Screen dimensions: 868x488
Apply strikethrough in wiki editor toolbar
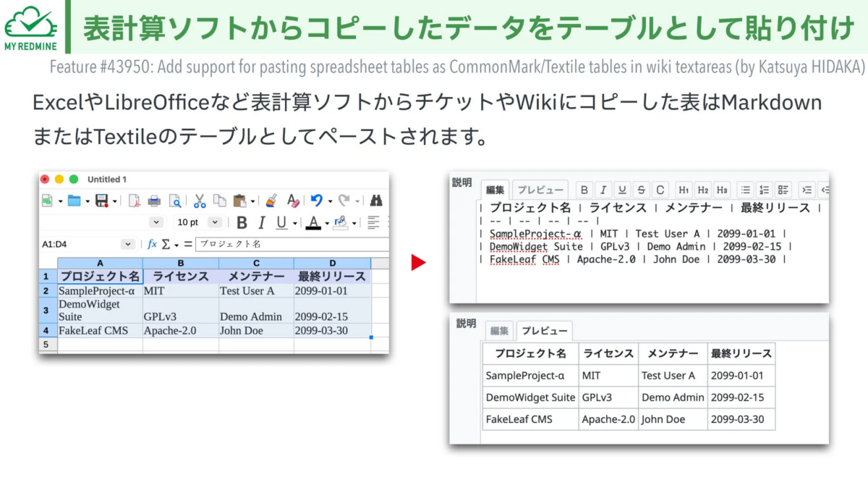point(641,190)
